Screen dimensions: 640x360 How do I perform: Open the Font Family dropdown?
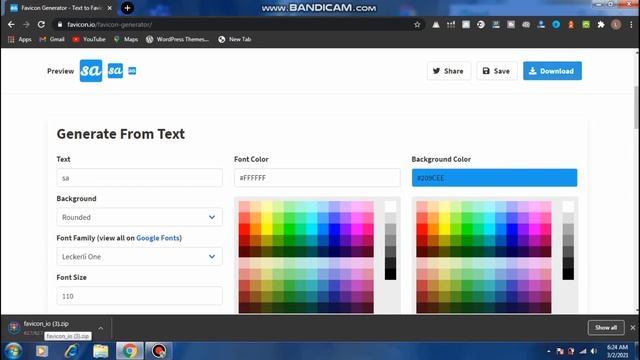(x=140, y=257)
